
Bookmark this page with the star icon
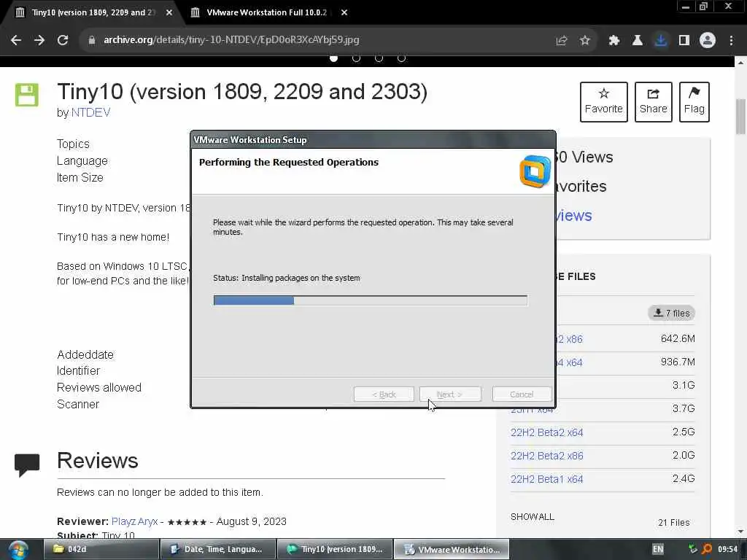click(x=585, y=41)
